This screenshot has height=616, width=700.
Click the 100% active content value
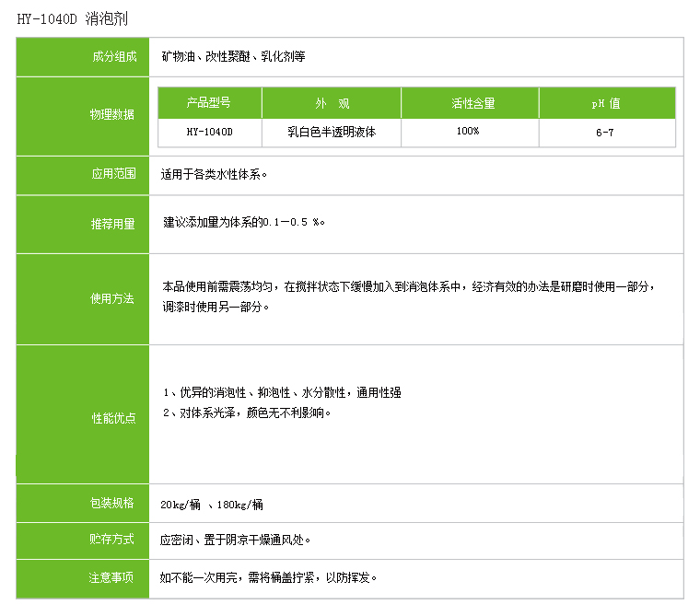467,132
